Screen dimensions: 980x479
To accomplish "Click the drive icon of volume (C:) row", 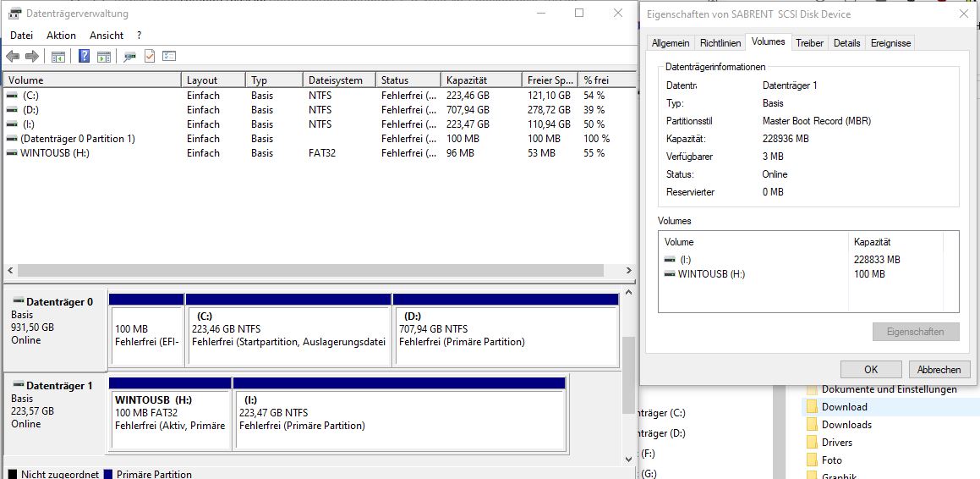I will [x=12, y=96].
